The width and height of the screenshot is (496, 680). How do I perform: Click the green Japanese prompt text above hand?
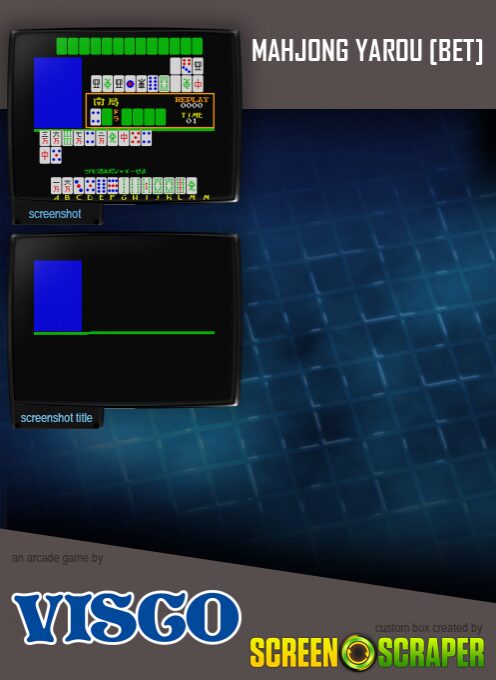click(x=115, y=171)
